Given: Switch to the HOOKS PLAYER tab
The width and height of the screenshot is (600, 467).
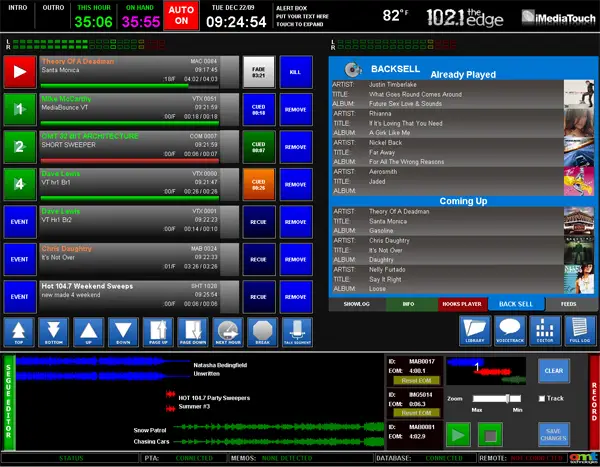Looking at the screenshot, I should [x=462, y=304].
